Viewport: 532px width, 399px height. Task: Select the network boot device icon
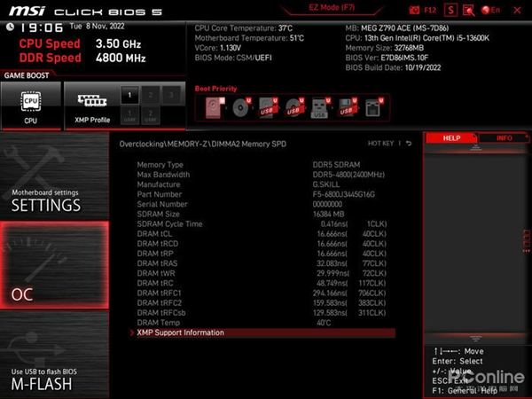(x=373, y=107)
